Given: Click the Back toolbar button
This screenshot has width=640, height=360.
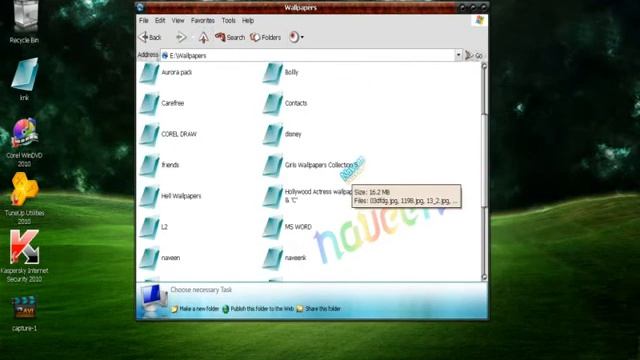Looking at the screenshot, I should pyautogui.click(x=150, y=37).
